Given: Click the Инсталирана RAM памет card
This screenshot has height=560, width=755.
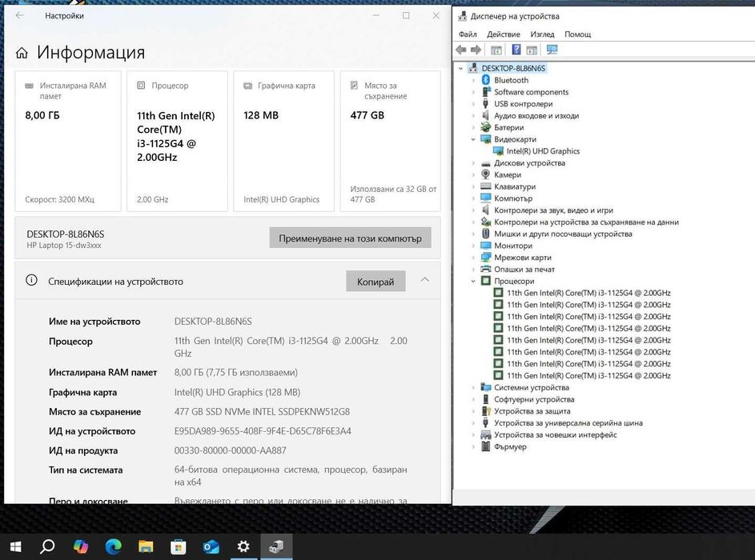Looking at the screenshot, I should tap(68, 141).
